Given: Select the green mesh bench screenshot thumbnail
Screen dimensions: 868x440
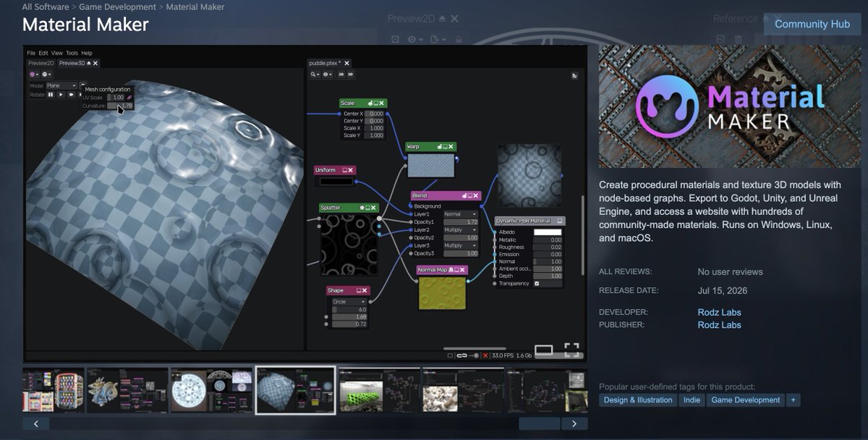Looking at the screenshot, I should (379, 390).
